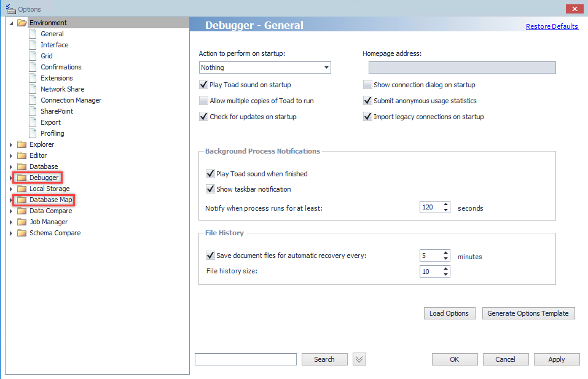Click the Local Storage folder icon
This screenshot has height=379, width=588.
[22, 189]
